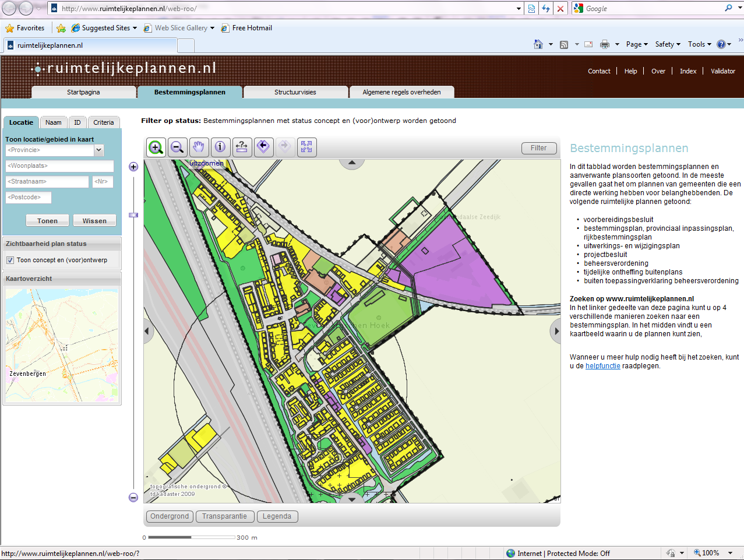Viewport: 744px width, 560px height.
Task: Open the Page menu dropdown
Action: [636, 44]
